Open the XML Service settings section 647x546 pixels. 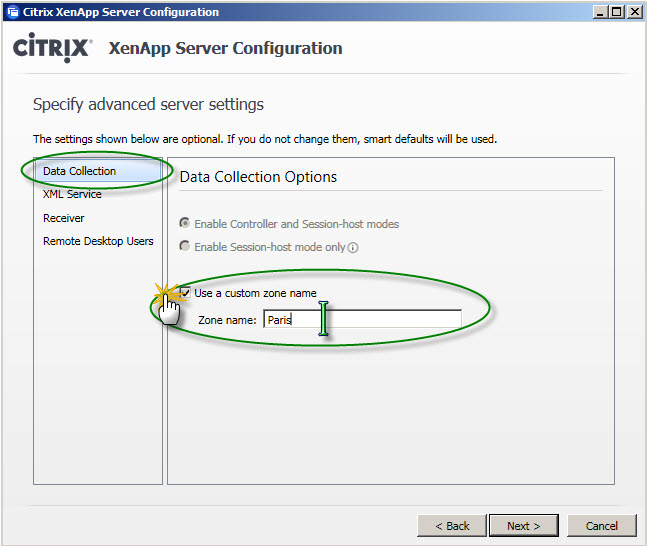[72, 194]
